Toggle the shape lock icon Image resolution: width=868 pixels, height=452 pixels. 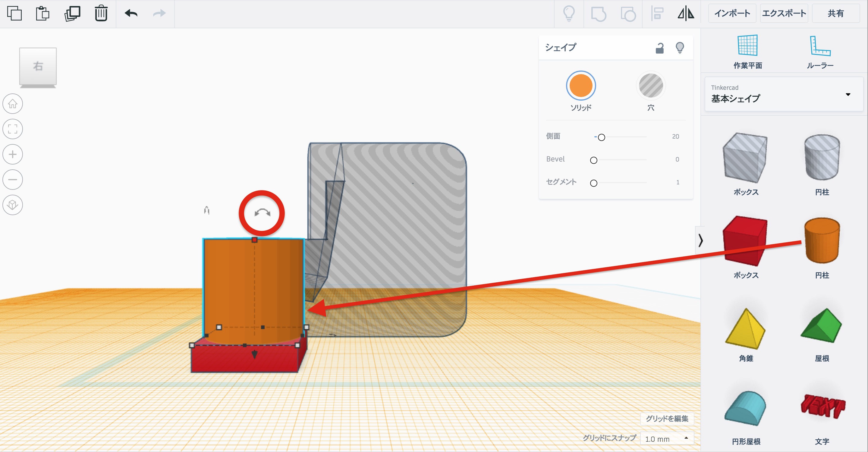point(659,48)
